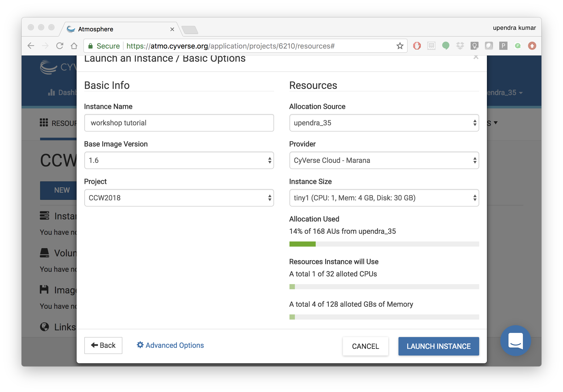
Task: Go to the browser home icon
Action: 74,46
